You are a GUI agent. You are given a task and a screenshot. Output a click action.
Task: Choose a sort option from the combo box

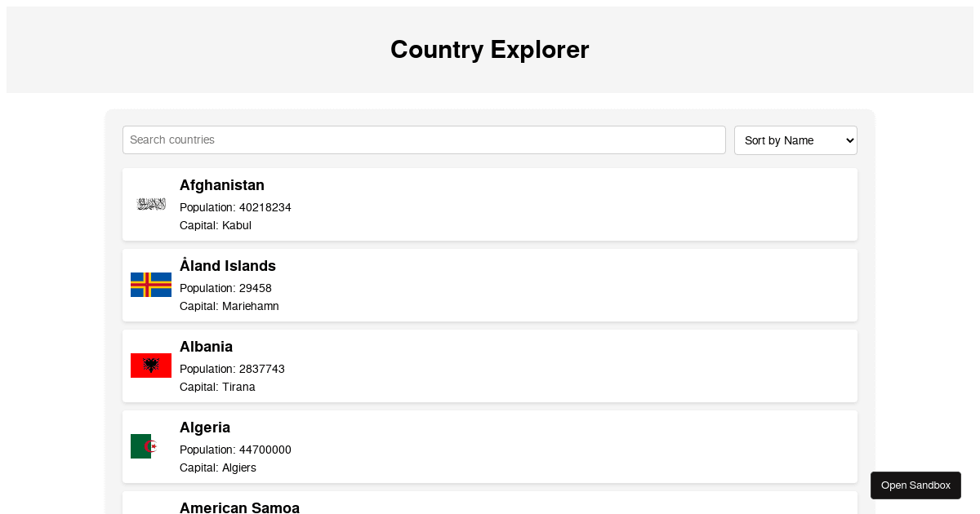(795, 140)
